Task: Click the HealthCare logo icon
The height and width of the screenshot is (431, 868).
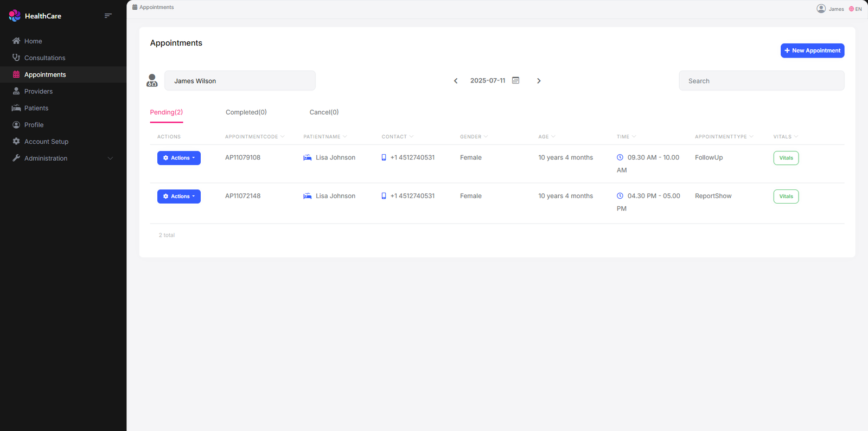Action: (x=15, y=16)
